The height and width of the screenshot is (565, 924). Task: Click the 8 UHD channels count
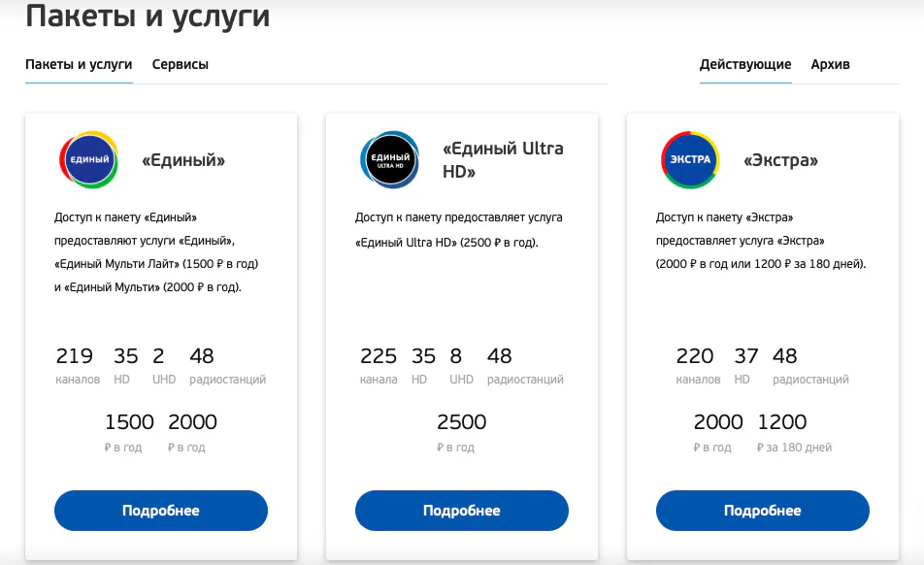point(455,356)
